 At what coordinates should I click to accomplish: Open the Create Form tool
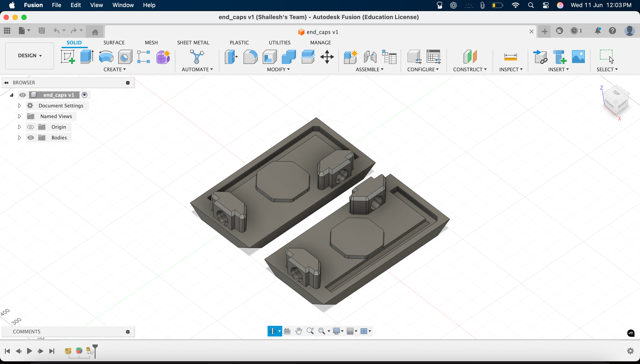coord(163,57)
